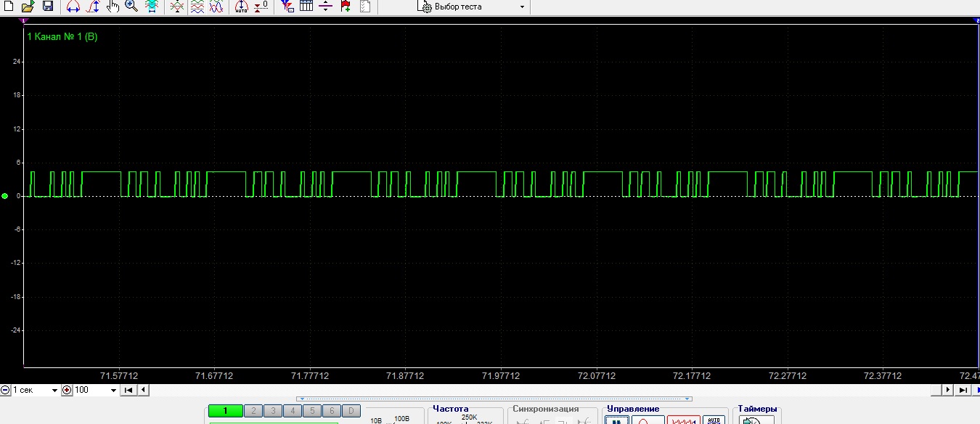
Task: Create a new file with the blank page icon
Action: click(9, 7)
